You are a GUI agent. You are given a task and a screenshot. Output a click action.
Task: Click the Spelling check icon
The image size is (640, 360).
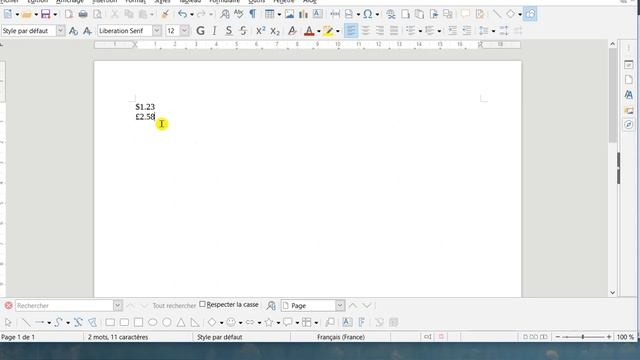coord(239,14)
